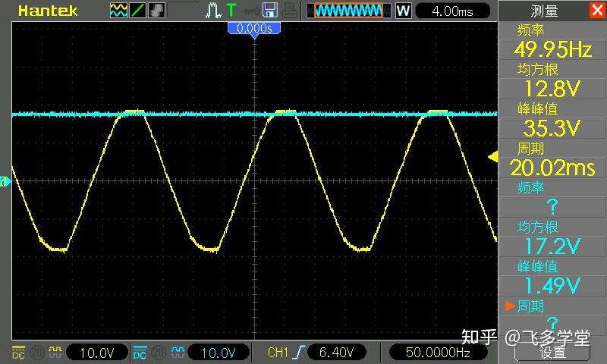Close the 测量 measurement panel
The width and height of the screenshot is (607, 364).
tap(597, 10)
